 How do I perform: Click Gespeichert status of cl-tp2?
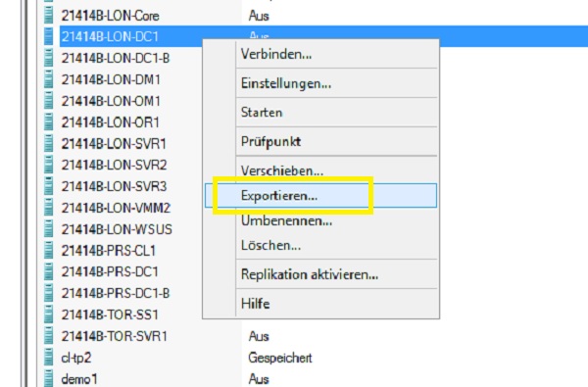pos(280,359)
